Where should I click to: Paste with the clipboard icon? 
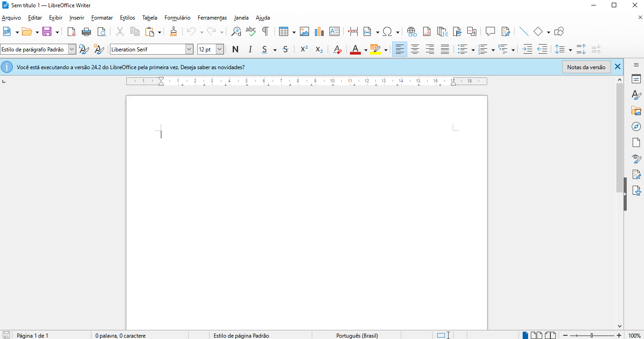(x=150, y=32)
